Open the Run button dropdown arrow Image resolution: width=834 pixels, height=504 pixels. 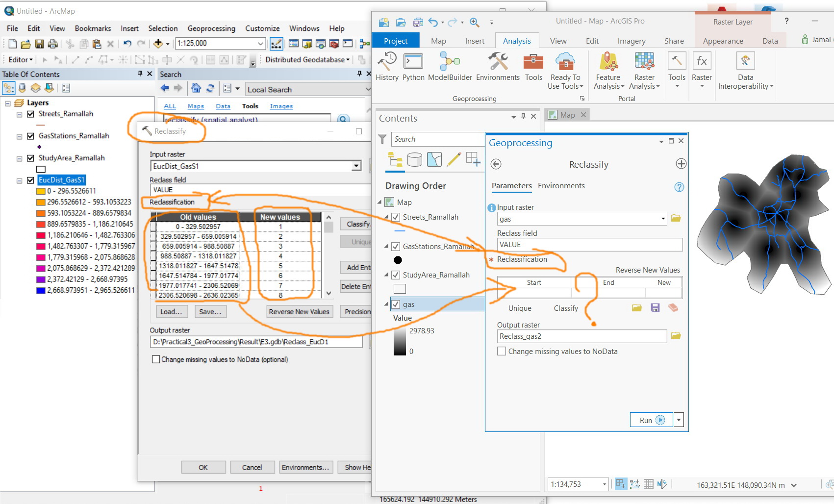coord(679,420)
